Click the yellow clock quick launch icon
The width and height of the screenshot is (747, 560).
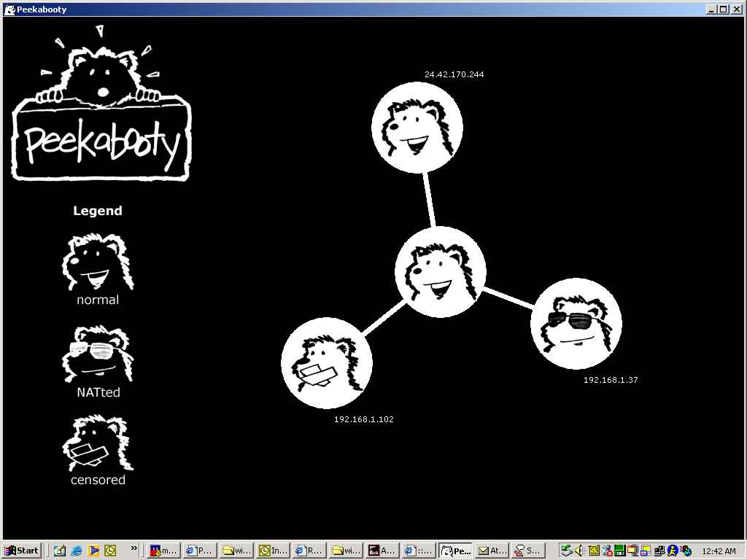[x=110, y=551]
